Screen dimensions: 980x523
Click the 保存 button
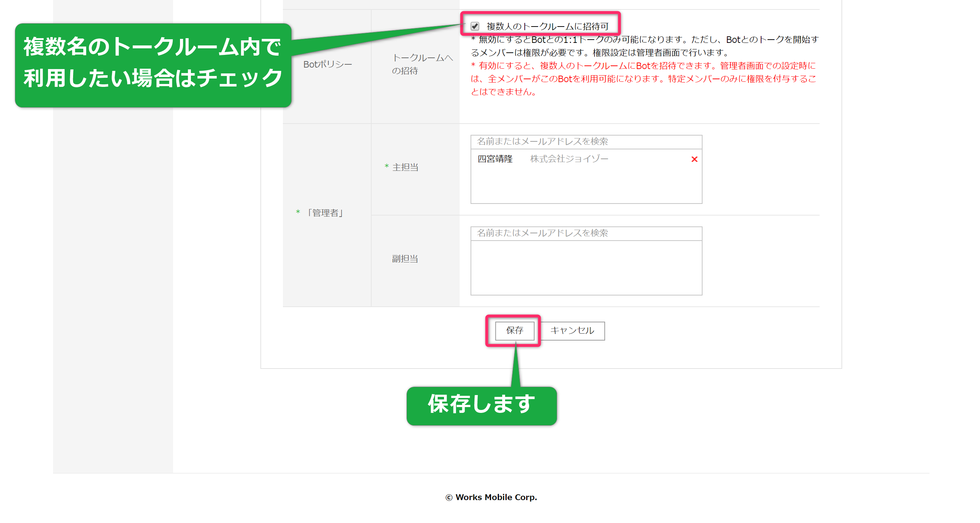[x=514, y=330]
